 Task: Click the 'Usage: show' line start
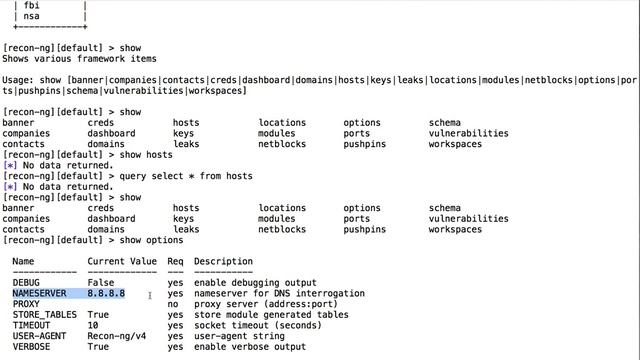click(31, 80)
